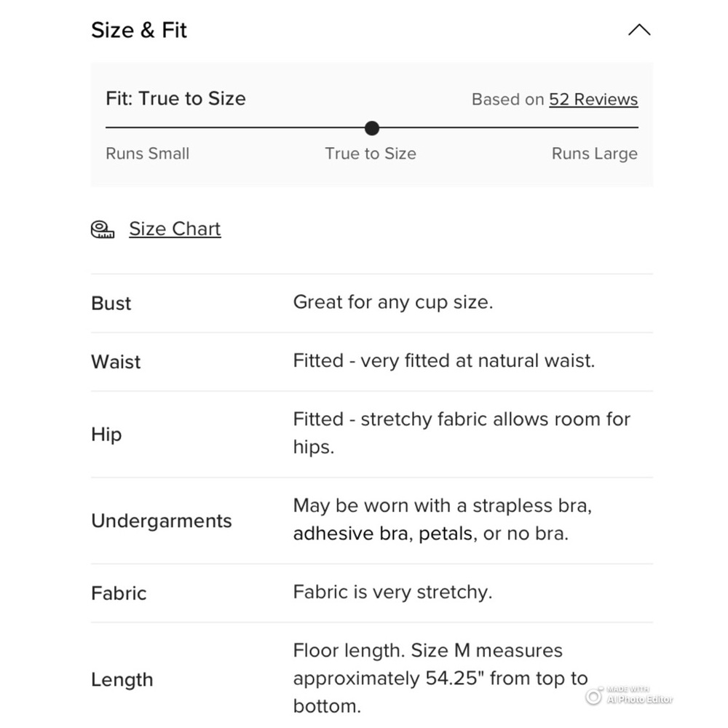Click the Size & Fit heading
This screenshot has height=728, width=728.
tap(139, 30)
